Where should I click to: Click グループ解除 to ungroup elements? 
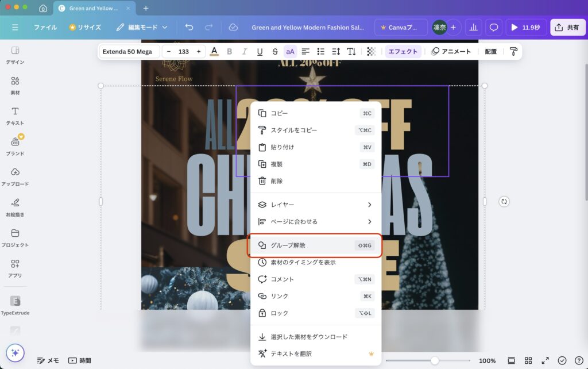(x=315, y=245)
